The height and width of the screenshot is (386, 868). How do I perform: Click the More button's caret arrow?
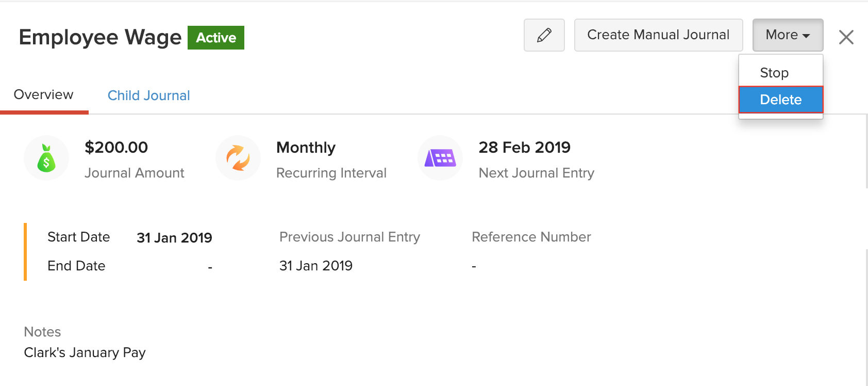click(807, 36)
